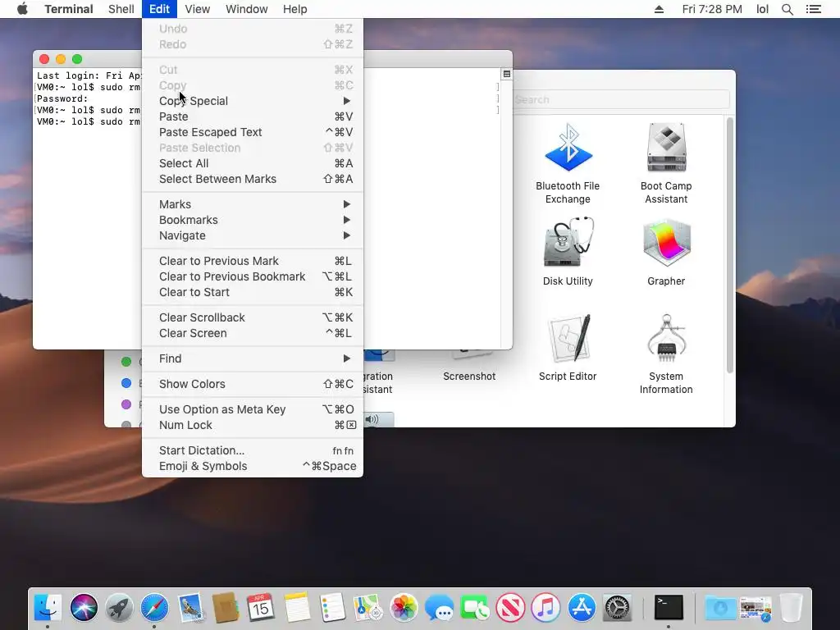840x630 pixels.
Task: Open the View menu
Action: coord(197,9)
